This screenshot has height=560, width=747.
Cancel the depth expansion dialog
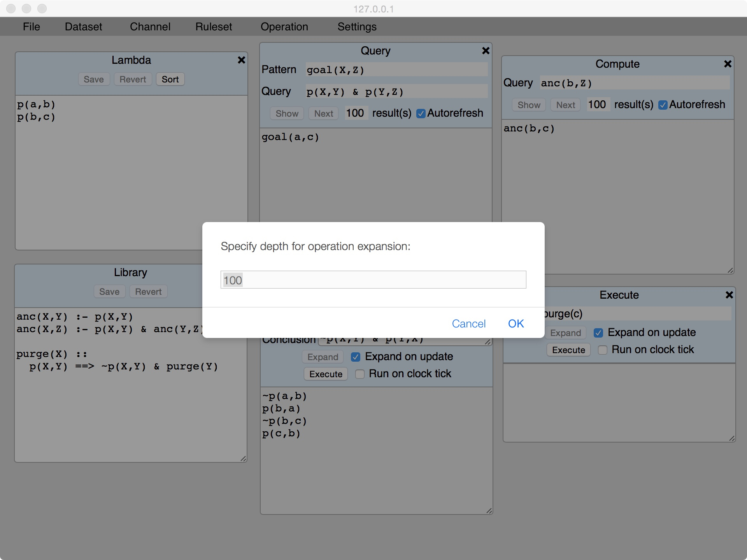pos(468,324)
